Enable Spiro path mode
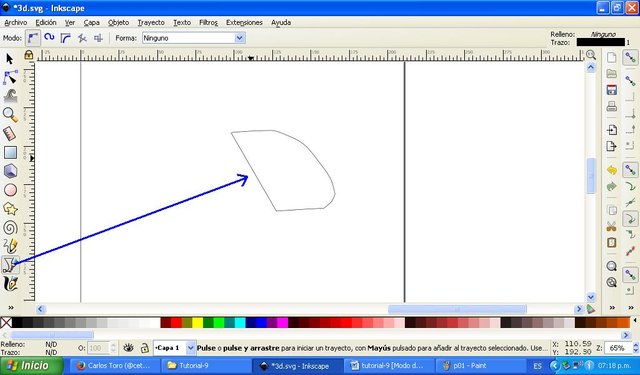Viewport: 640px width, 375px height. (49, 38)
